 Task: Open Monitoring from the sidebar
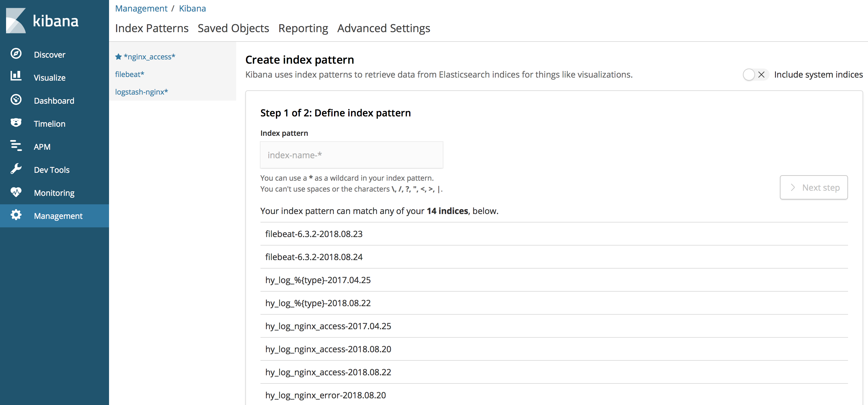point(55,192)
